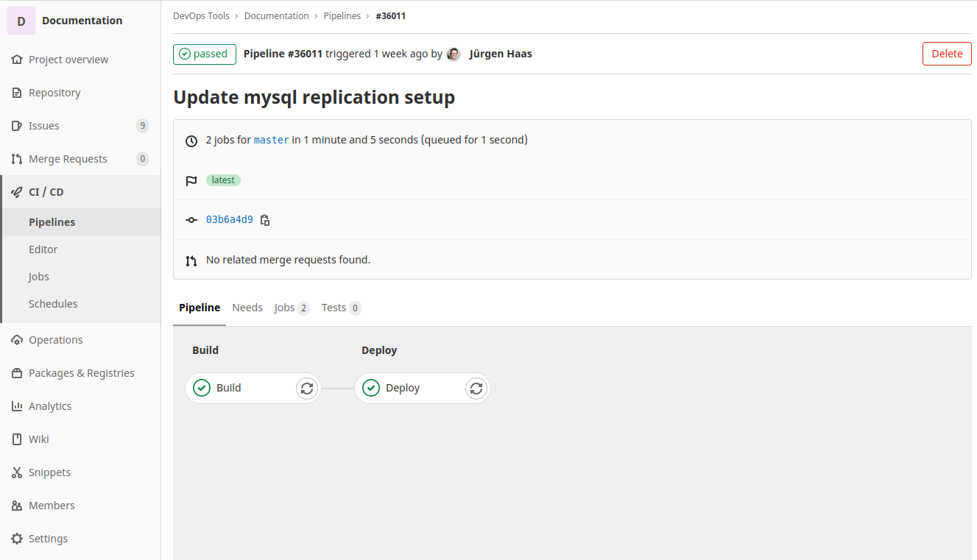This screenshot has width=977, height=560.
Task: Navigate to Schedules in CI/CD submenu
Action: [53, 304]
